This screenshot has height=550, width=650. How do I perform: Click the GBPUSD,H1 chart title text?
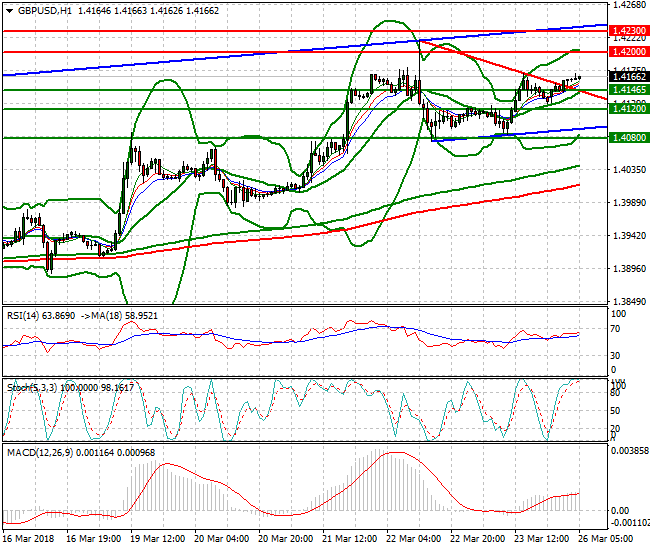pyautogui.click(x=45, y=11)
